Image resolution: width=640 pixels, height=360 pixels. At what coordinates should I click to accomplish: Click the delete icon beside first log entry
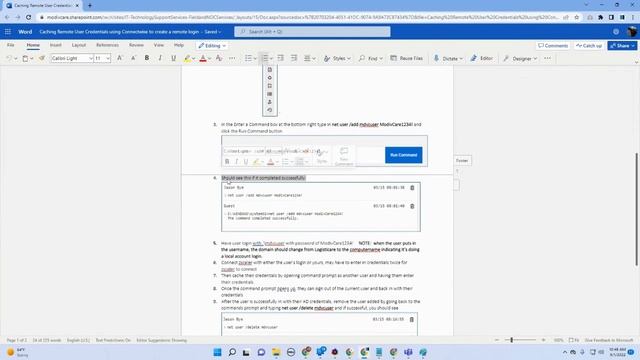coord(412,188)
